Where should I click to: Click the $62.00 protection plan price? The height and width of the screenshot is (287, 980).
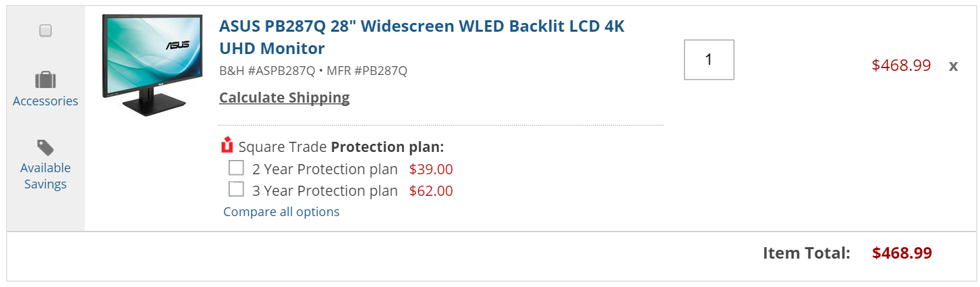pyautogui.click(x=431, y=190)
